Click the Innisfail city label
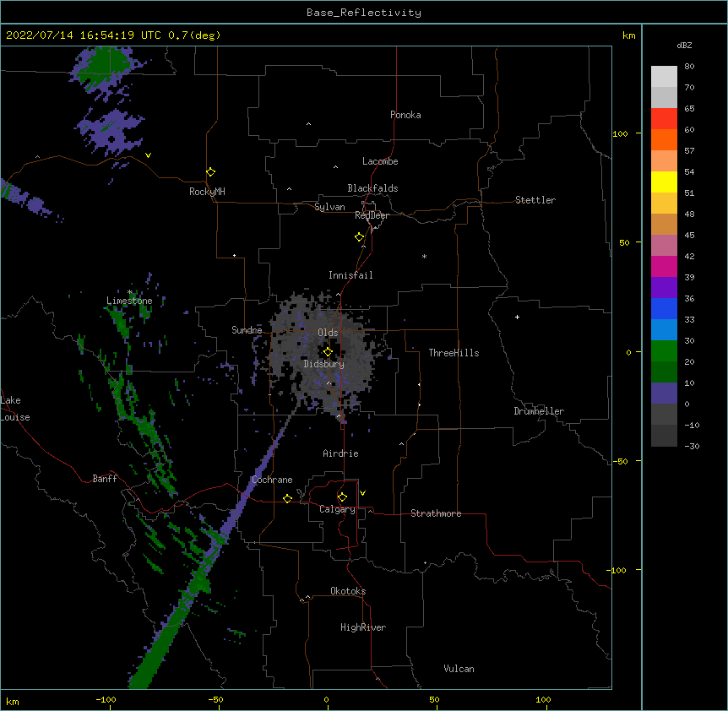This screenshot has width=728, height=711. [x=350, y=275]
